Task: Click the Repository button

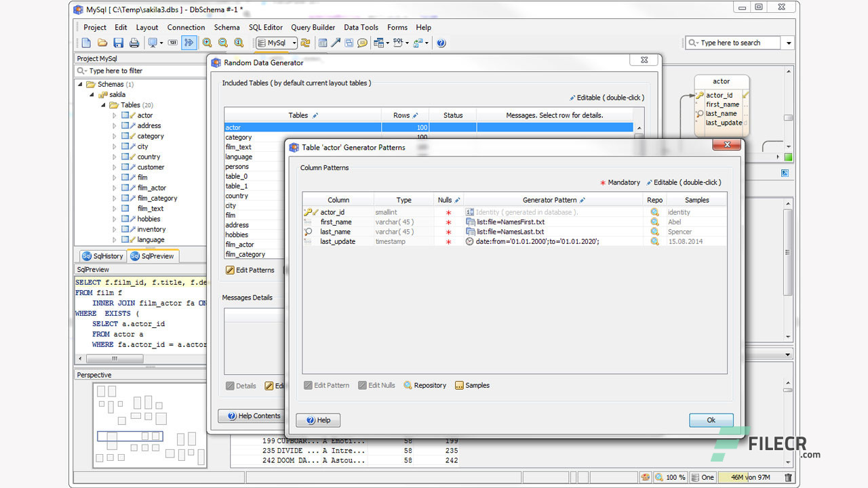Action: pyautogui.click(x=425, y=385)
